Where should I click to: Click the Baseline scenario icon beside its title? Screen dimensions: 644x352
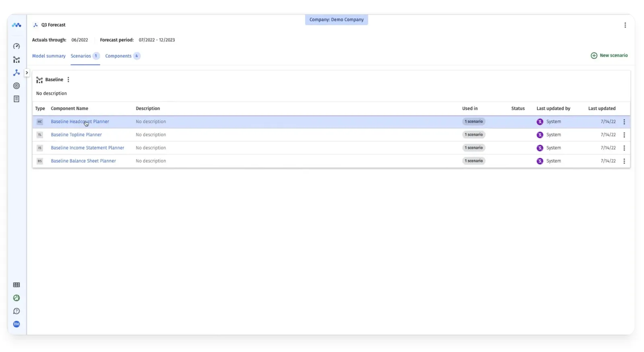pyautogui.click(x=39, y=80)
